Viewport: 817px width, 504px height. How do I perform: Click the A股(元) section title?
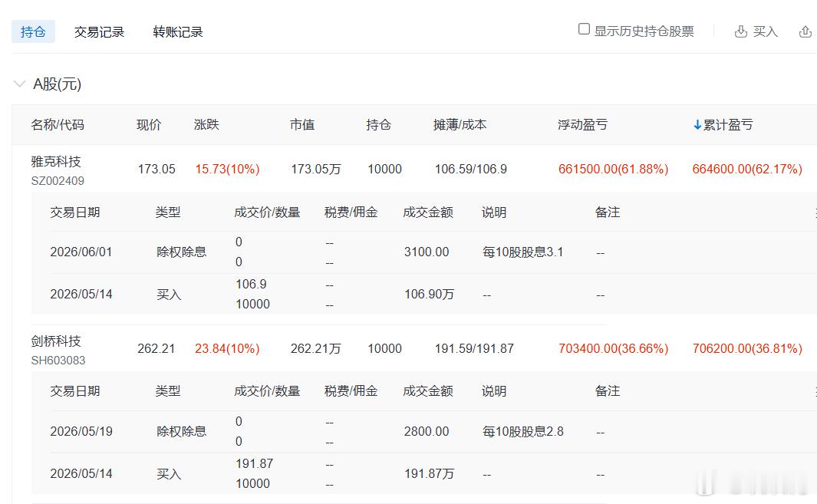pos(58,84)
